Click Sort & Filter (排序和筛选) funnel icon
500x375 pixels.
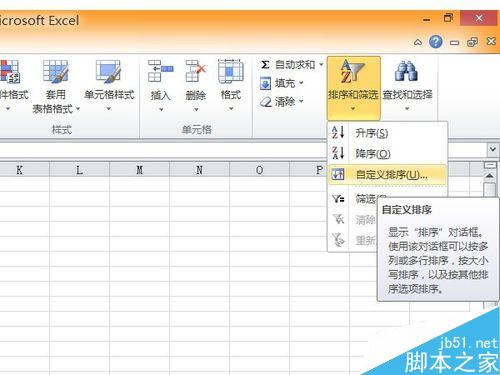point(353,71)
